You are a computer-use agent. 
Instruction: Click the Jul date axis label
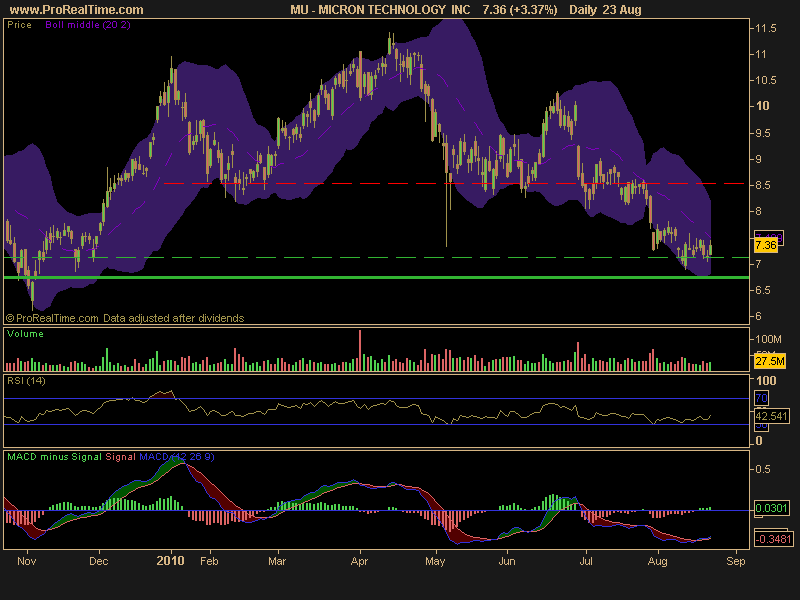586,561
